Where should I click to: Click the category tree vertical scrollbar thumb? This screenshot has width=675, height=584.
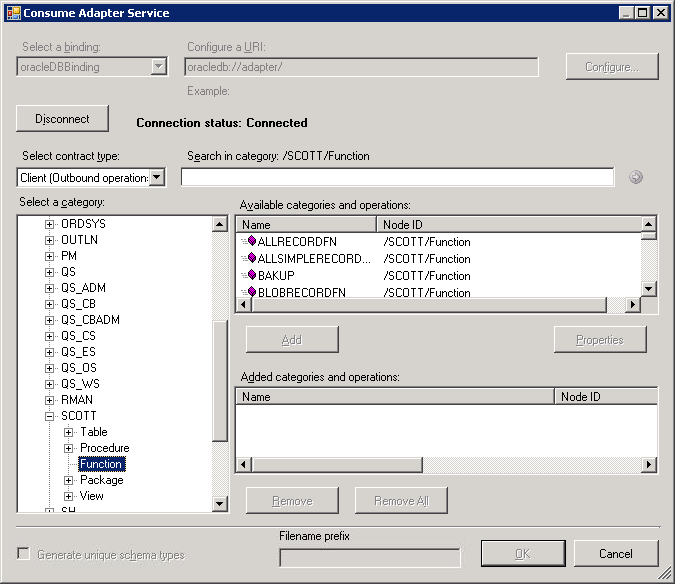tap(220, 381)
